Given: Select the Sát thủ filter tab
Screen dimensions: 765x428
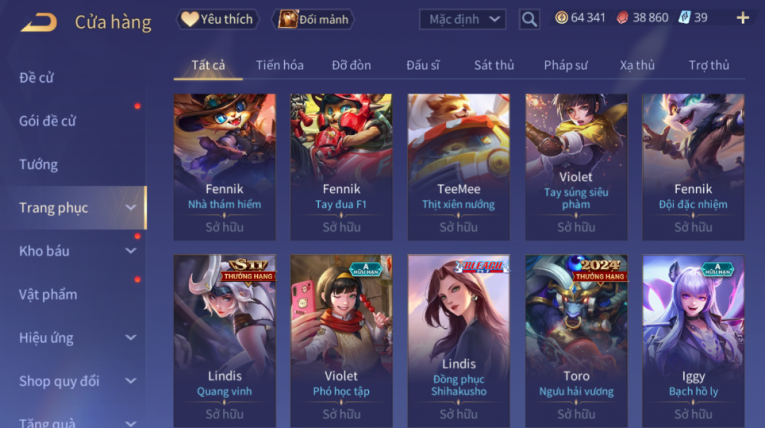Looking at the screenshot, I should 494,65.
